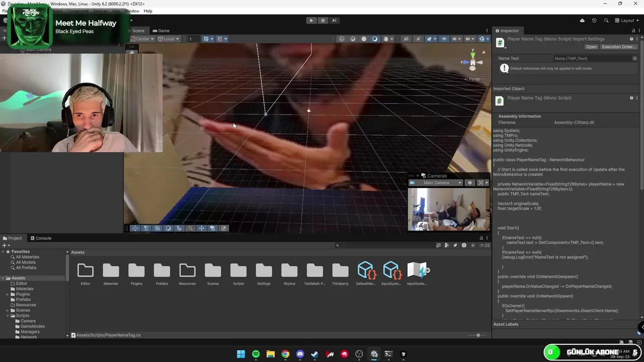Open the Undo History clock icon
This screenshot has height=362, width=644.
point(594,21)
